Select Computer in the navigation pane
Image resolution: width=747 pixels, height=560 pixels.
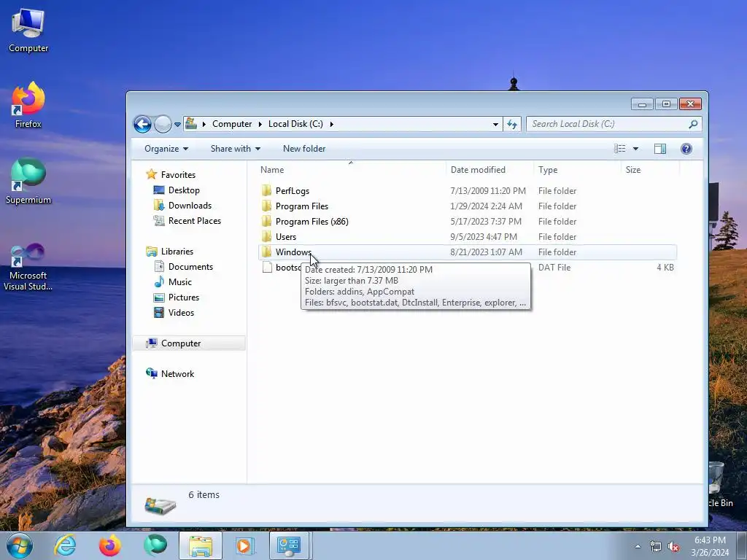click(x=181, y=343)
